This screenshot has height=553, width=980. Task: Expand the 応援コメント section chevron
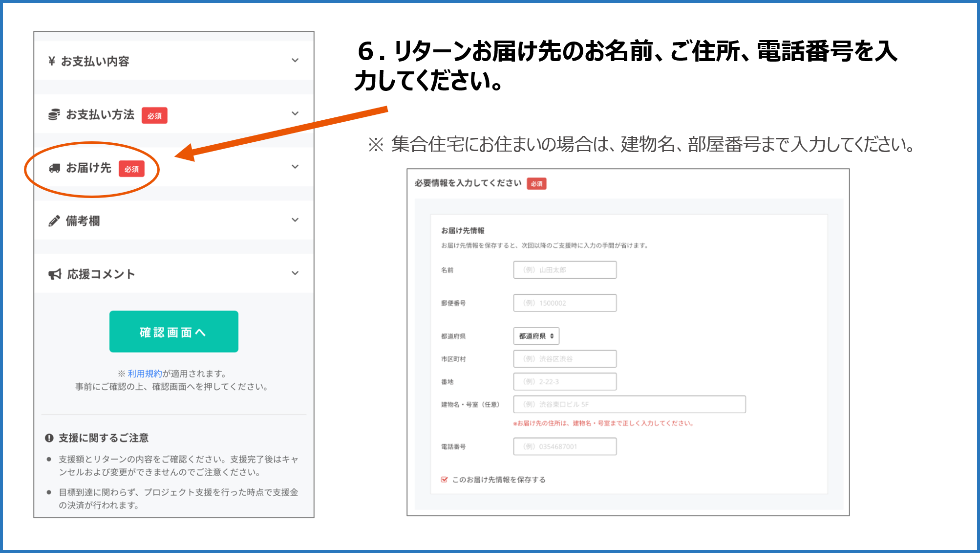coord(295,273)
